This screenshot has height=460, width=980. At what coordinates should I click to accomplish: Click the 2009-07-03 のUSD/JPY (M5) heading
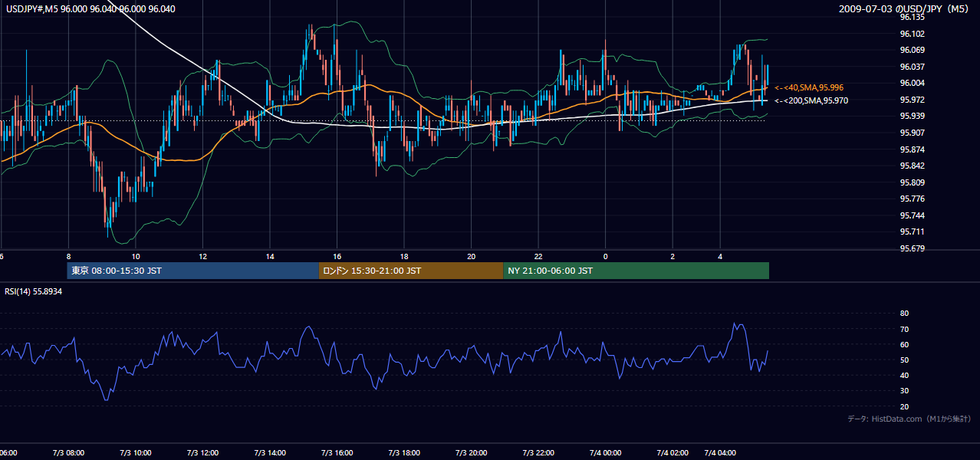(x=905, y=9)
